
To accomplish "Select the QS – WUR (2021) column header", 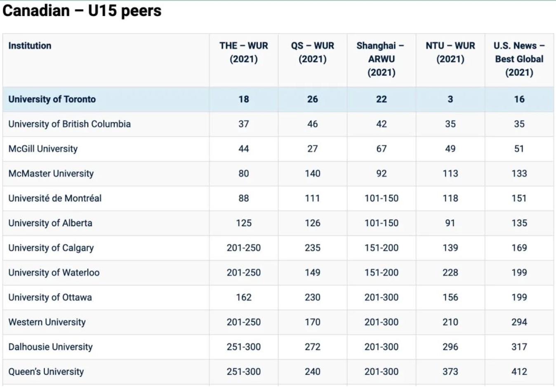I will pos(312,52).
